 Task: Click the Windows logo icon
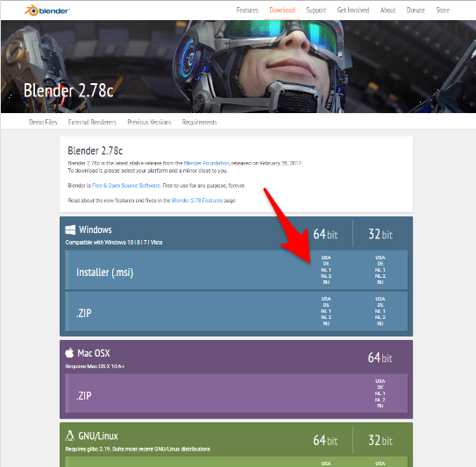70,230
